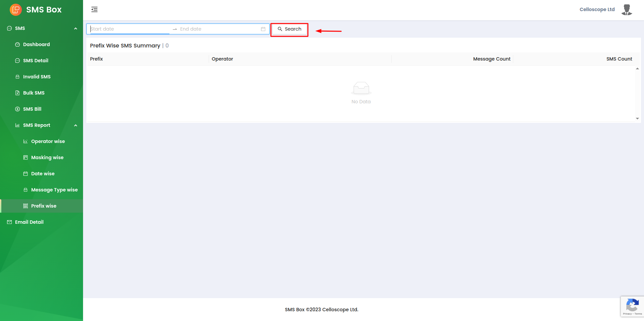Image resolution: width=644 pixels, height=321 pixels.
Task: Click the SMS Bill dollar icon
Action: [x=17, y=109]
